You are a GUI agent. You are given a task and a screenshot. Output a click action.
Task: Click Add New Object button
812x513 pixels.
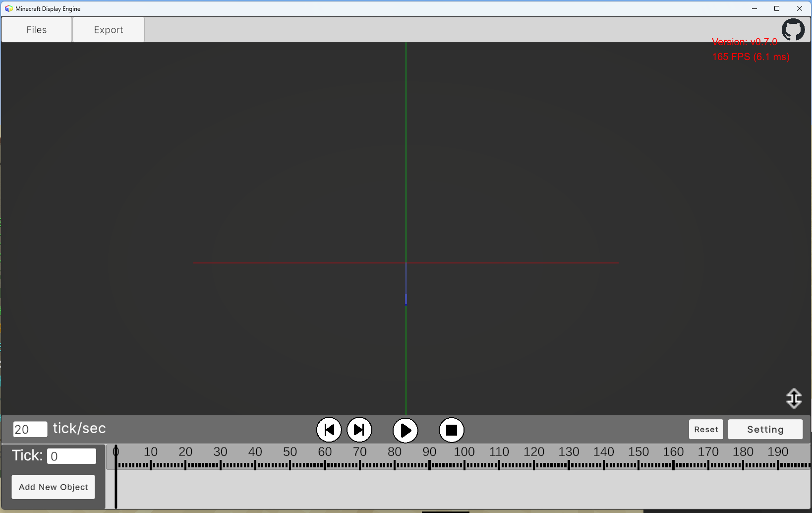coord(54,487)
